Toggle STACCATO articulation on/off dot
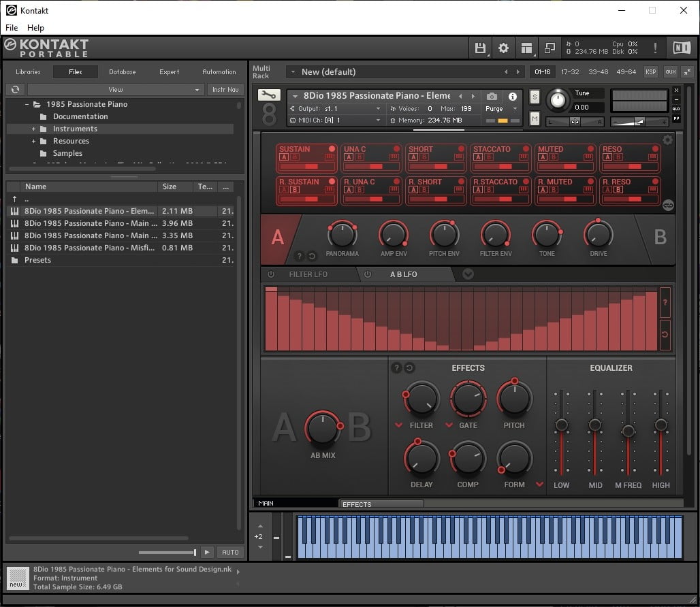The image size is (700, 607). coord(526,148)
